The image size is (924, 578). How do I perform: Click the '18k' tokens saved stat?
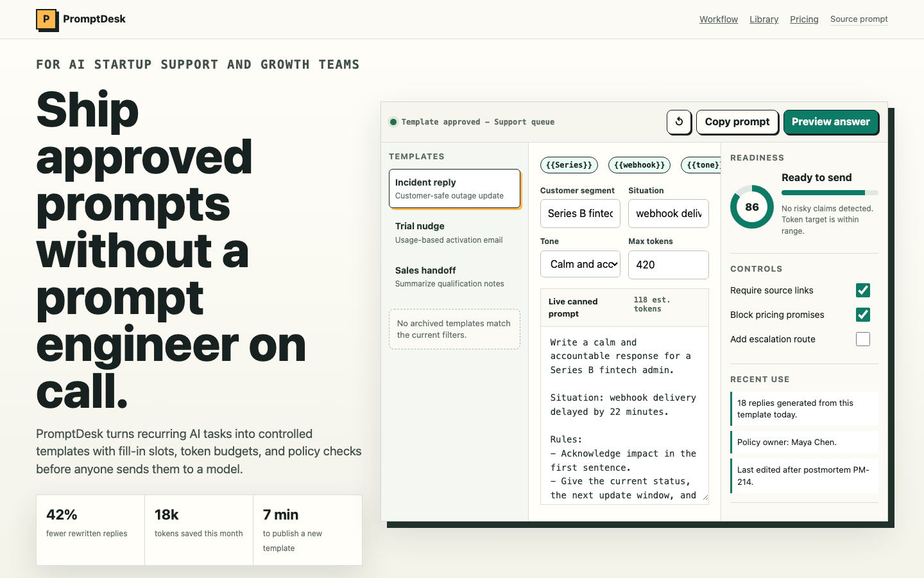click(199, 530)
